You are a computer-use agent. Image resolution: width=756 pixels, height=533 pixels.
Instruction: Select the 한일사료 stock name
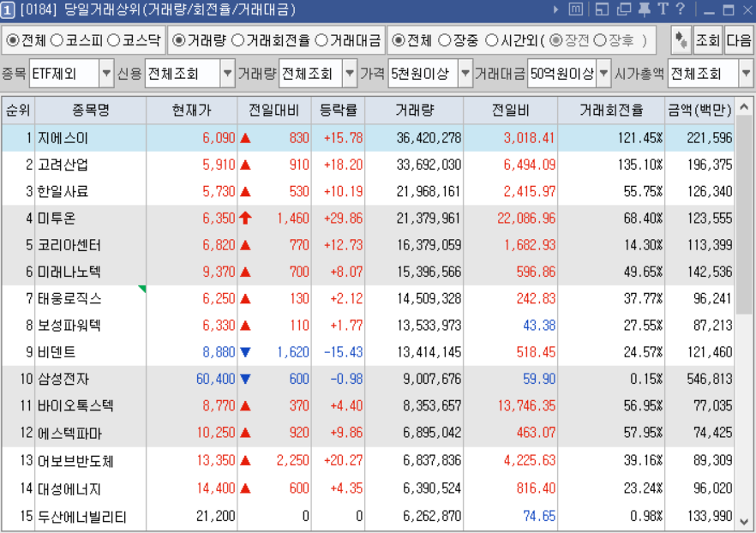63,192
